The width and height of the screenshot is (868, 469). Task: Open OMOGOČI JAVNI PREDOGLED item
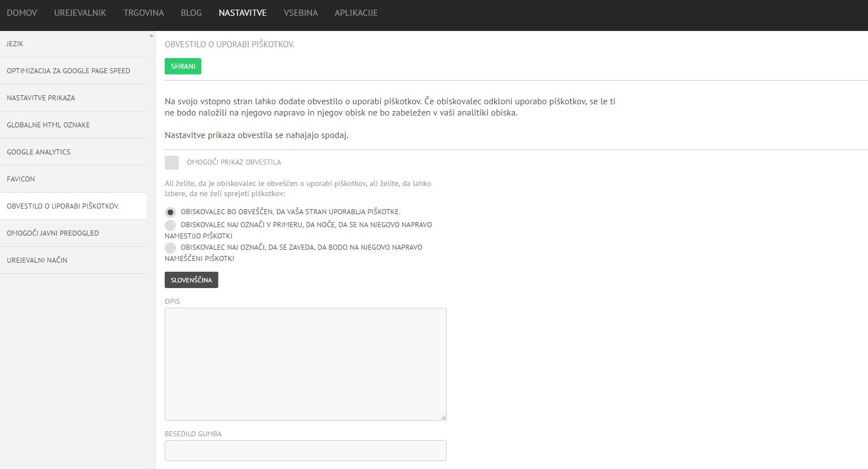coord(73,233)
